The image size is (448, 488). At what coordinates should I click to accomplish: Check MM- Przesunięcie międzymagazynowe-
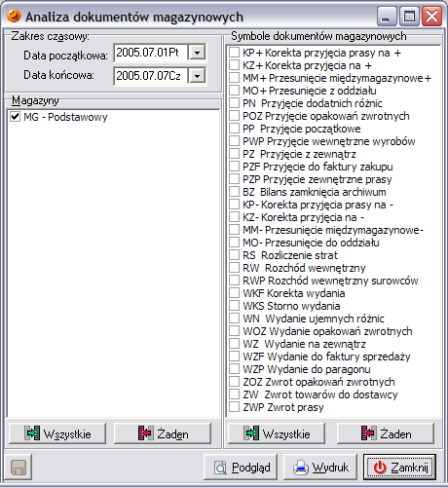pos(234,230)
